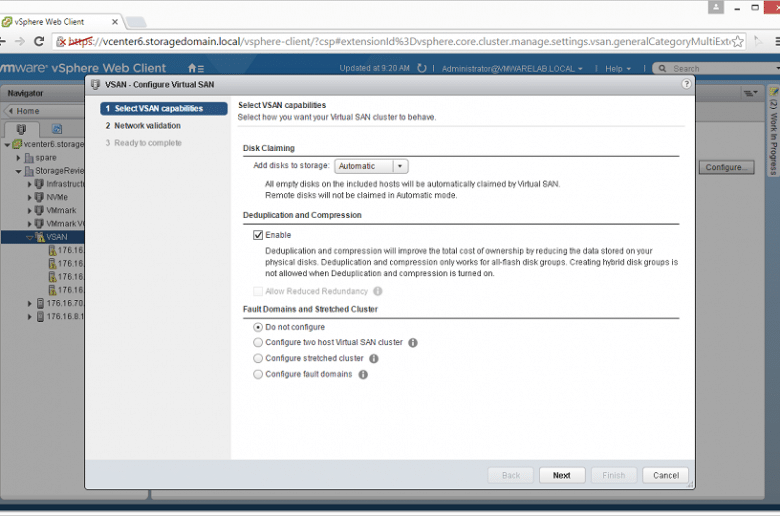The image size is (780, 516).
Task: Open info icon for fault domains
Action: [x=363, y=375]
